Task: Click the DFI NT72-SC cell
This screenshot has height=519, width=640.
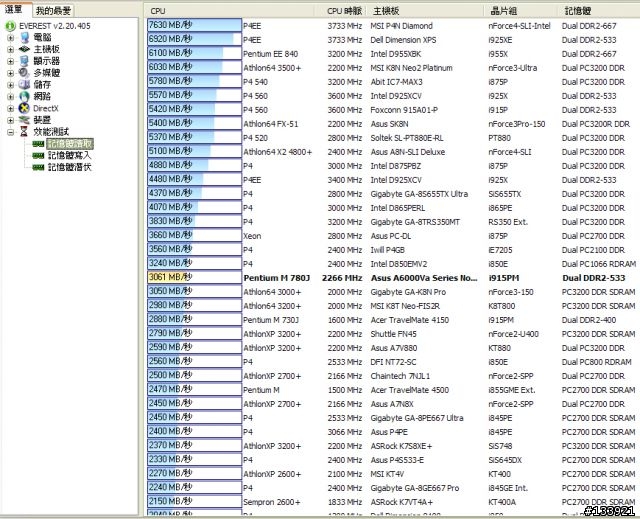Action: [394, 362]
